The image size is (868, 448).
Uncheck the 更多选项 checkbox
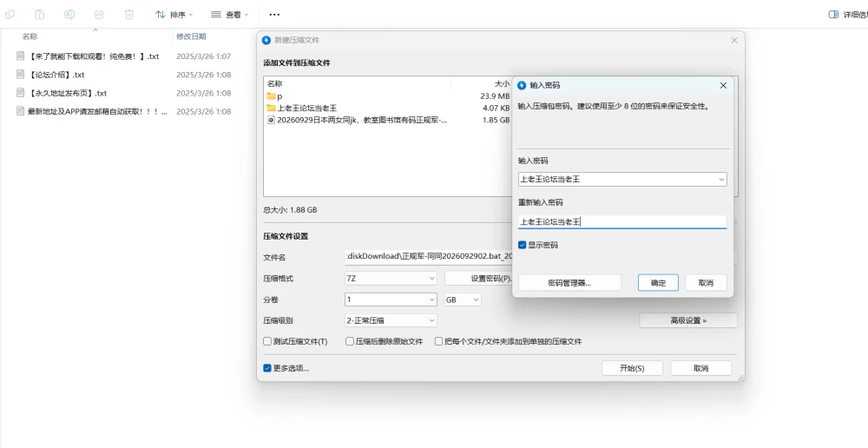pyautogui.click(x=267, y=368)
